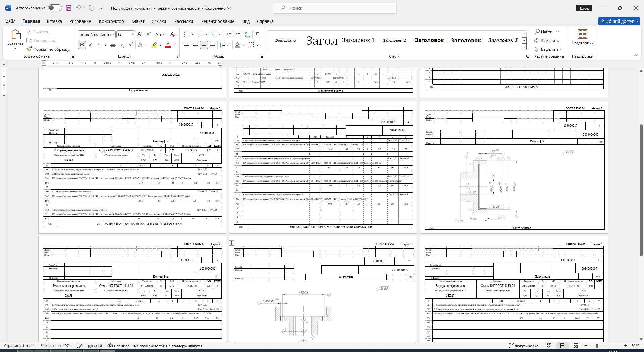The height and width of the screenshot is (352, 644).
Task: Toggle right text alignment
Action: (x=204, y=45)
